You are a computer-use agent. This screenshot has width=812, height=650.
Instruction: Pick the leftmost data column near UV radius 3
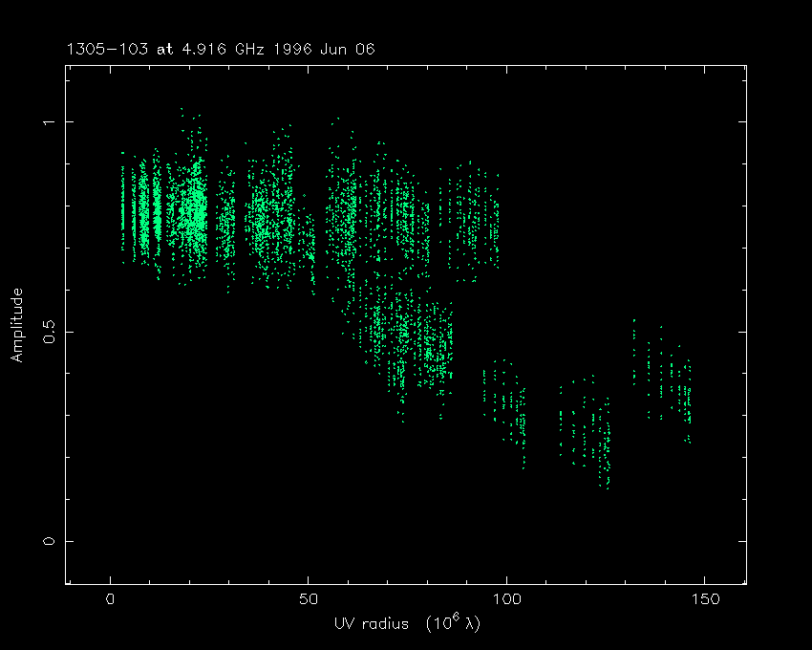click(x=122, y=206)
